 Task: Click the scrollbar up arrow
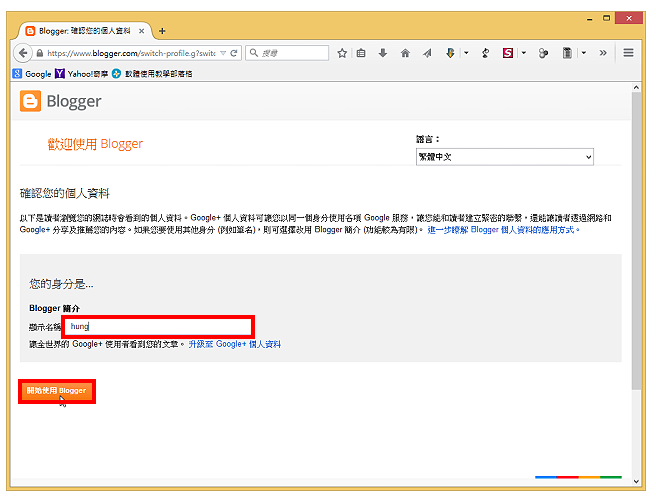636,87
